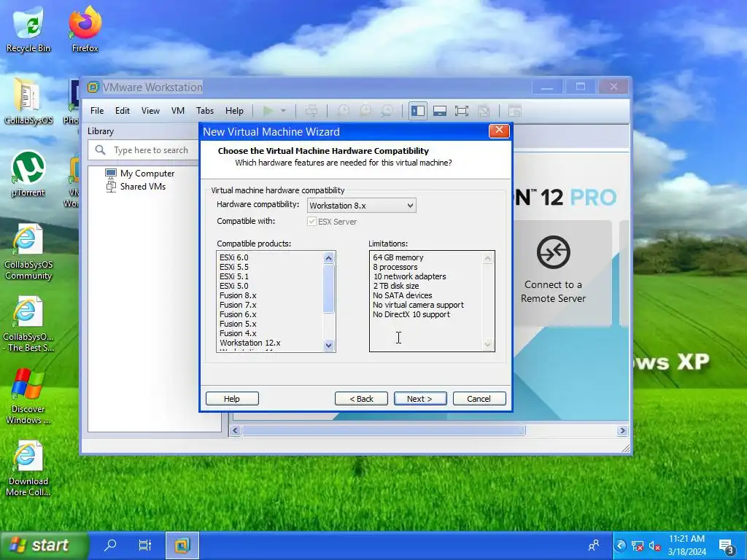Click the Manage Snapshots icon
Image resolution: width=747 pixels, height=560 pixels.
(x=387, y=111)
